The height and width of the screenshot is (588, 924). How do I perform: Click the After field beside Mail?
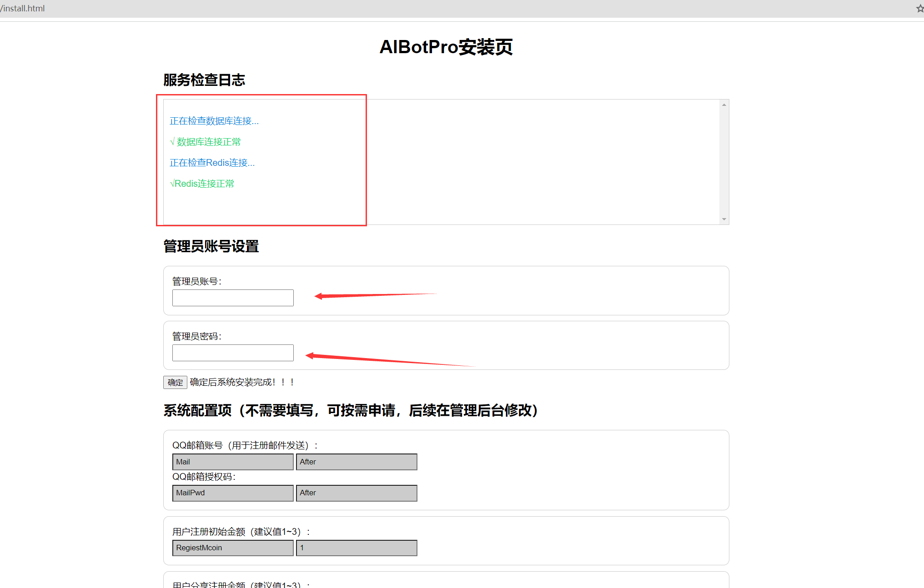point(357,462)
